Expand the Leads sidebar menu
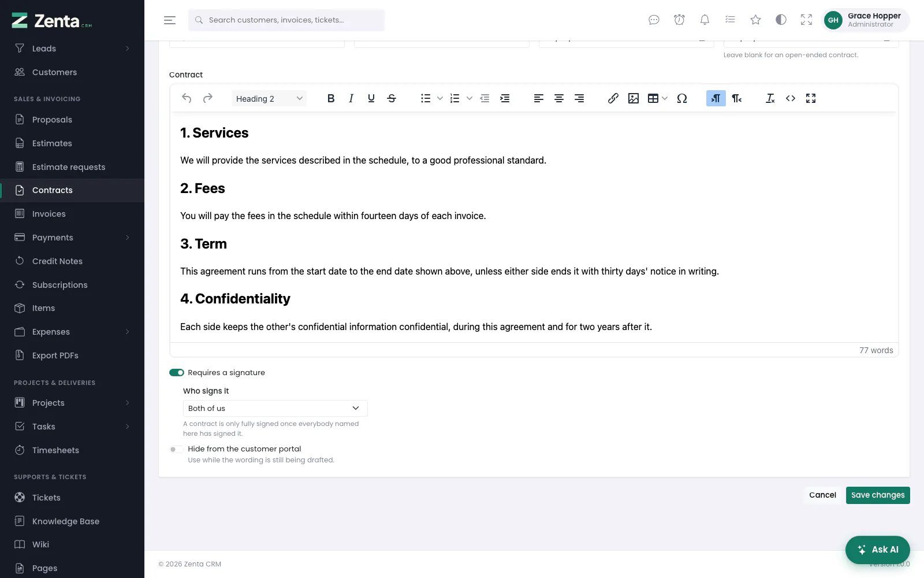924x578 pixels. 72,49
